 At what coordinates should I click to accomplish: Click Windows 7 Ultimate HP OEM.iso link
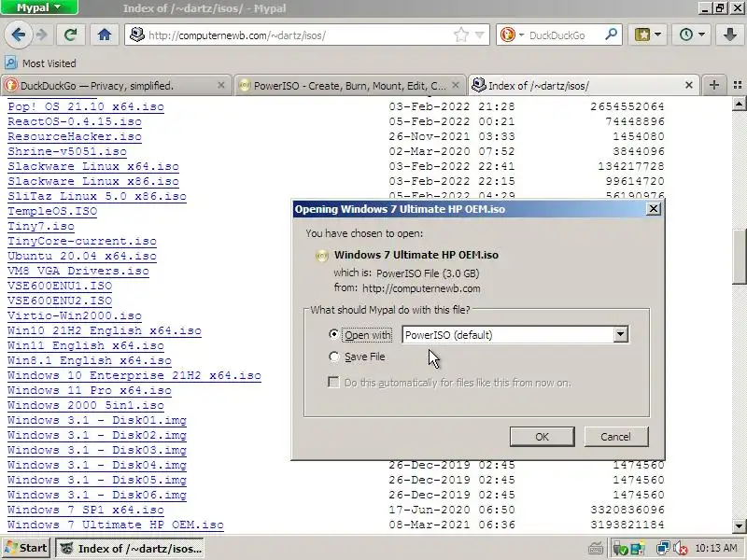116,525
